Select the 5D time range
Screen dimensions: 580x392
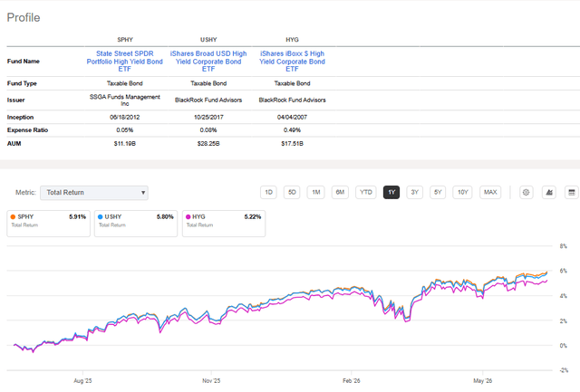pyautogui.click(x=292, y=192)
